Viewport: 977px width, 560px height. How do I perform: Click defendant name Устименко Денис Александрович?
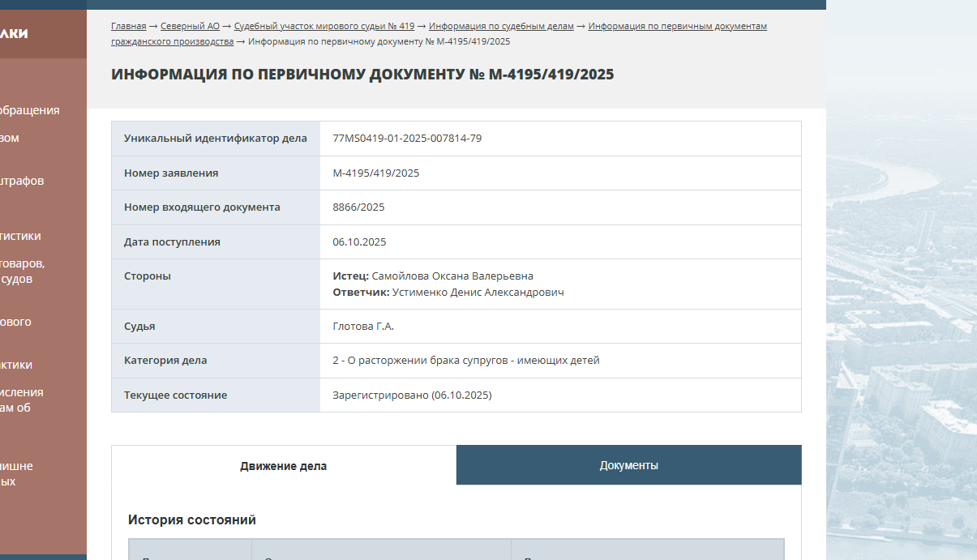point(478,293)
